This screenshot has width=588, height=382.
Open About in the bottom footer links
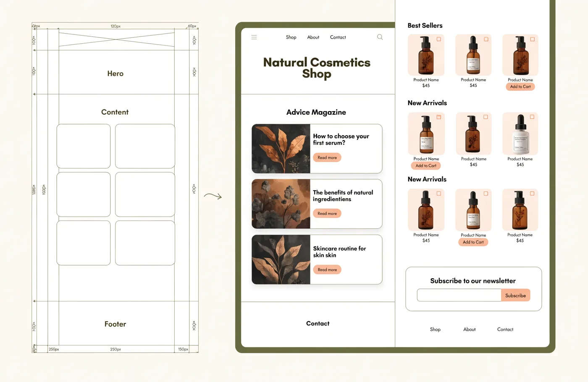(x=470, y=330)
